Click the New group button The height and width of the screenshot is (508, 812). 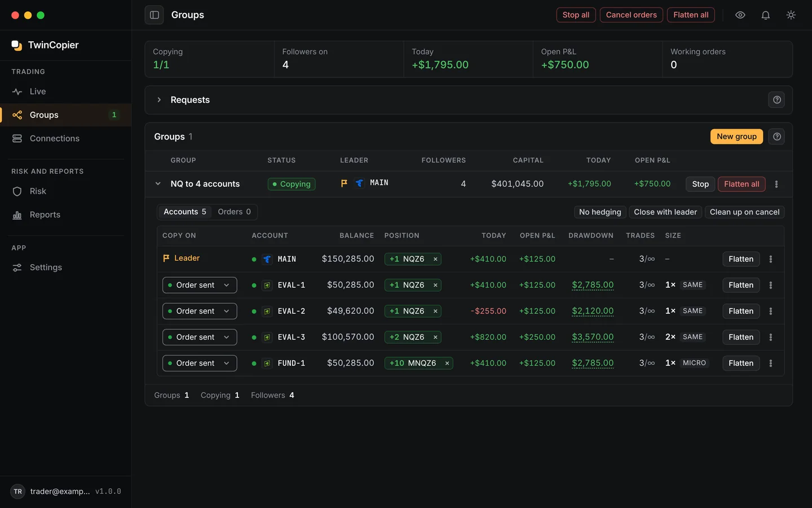tap(736, 137)
